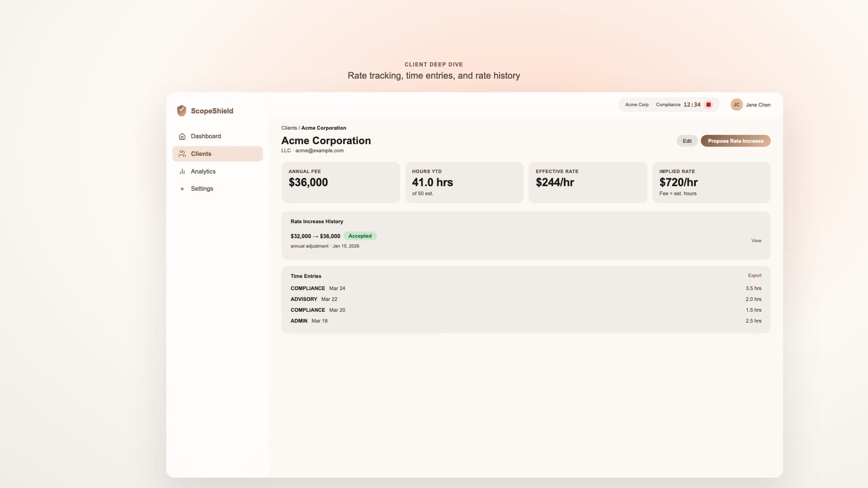View the accepted rate increase details

756,241
